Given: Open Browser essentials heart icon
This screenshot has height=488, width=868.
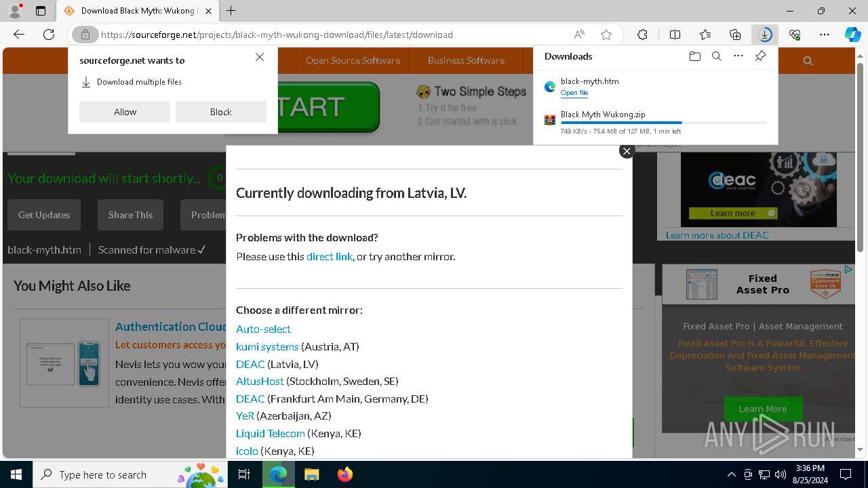Looking at the screenshot, I should tap(795, 35).
